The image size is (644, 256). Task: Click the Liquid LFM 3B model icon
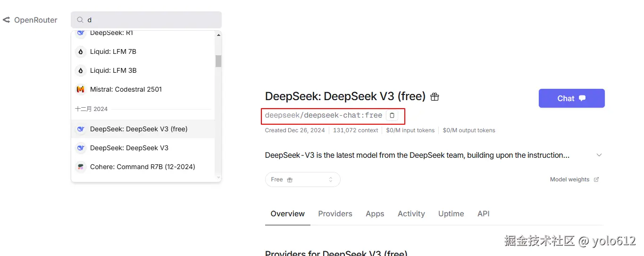[81, 70]
